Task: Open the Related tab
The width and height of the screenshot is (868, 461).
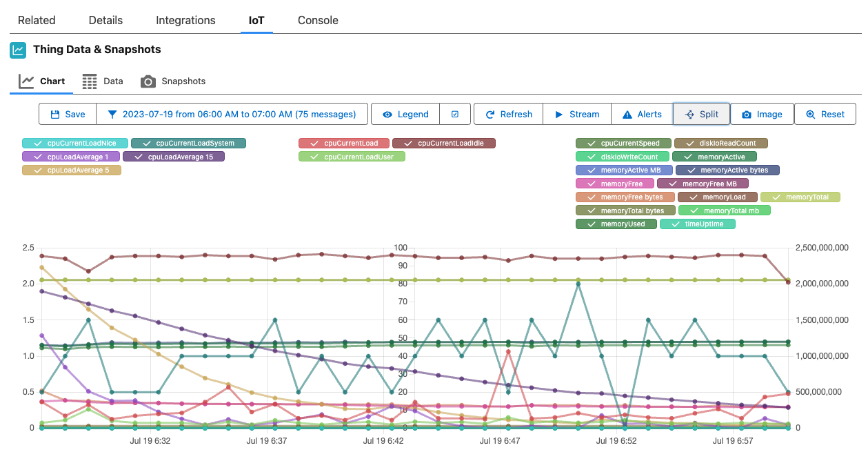Action: [37, 20]
